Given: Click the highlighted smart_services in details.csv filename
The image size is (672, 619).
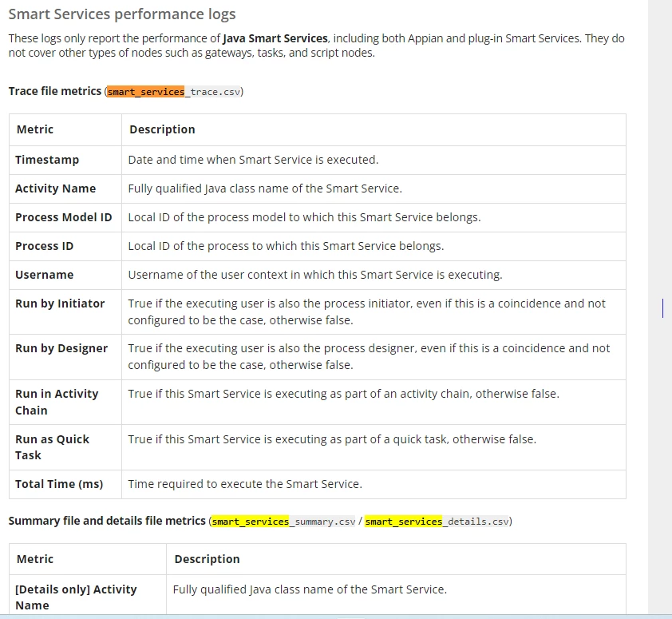Looking at the screenshot, I should point(403,522).
